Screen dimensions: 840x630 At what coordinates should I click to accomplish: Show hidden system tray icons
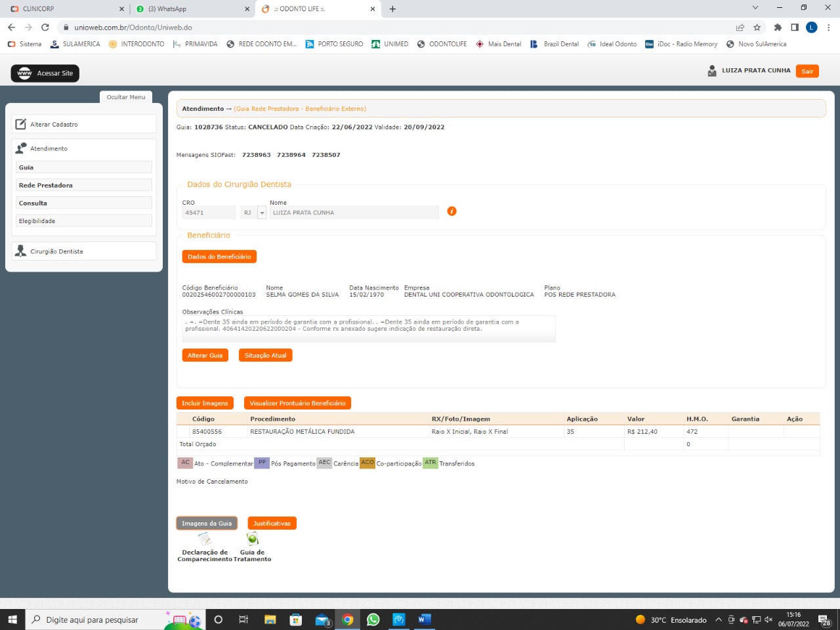pos(719,619)
